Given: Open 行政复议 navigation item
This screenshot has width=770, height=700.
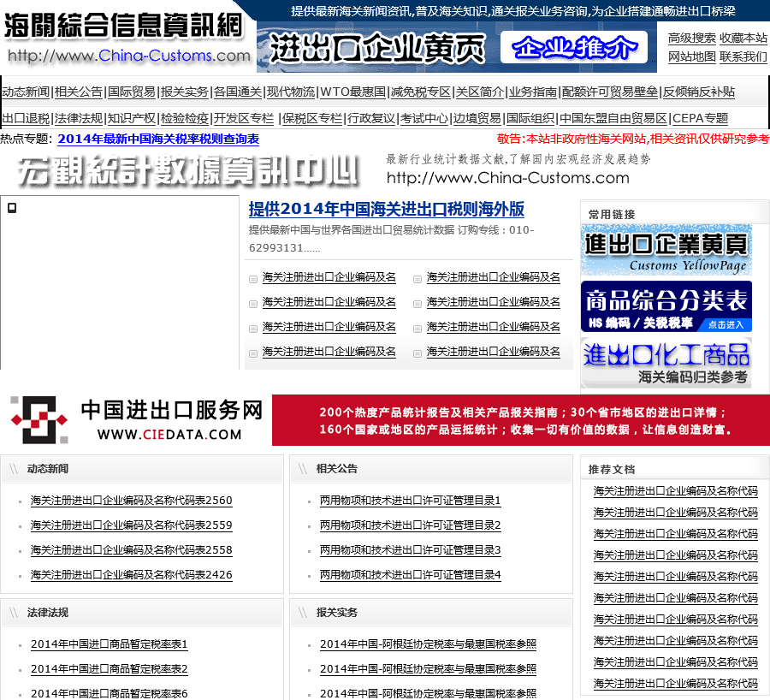Looking at the screenshot, I should [371, 118].
